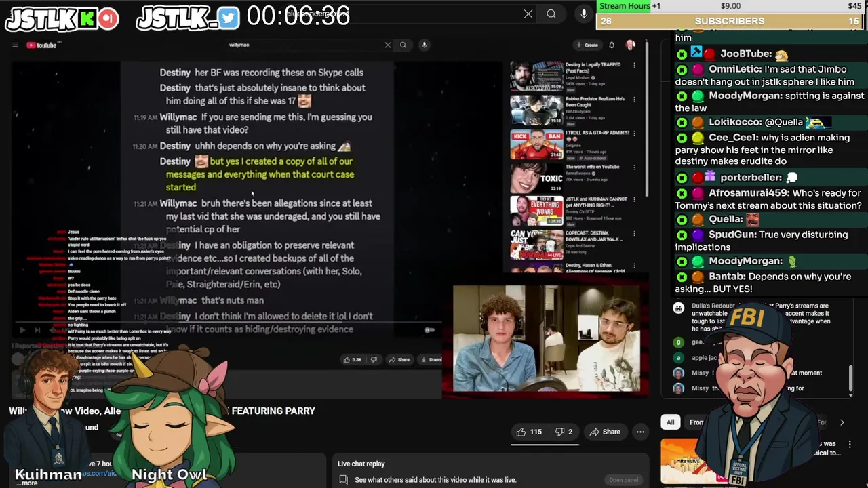Open the "CAN YOU JUST BE NORMAL" live thumbnail
The height and width of the screenshot is (488, 868).
pos(536,245)
